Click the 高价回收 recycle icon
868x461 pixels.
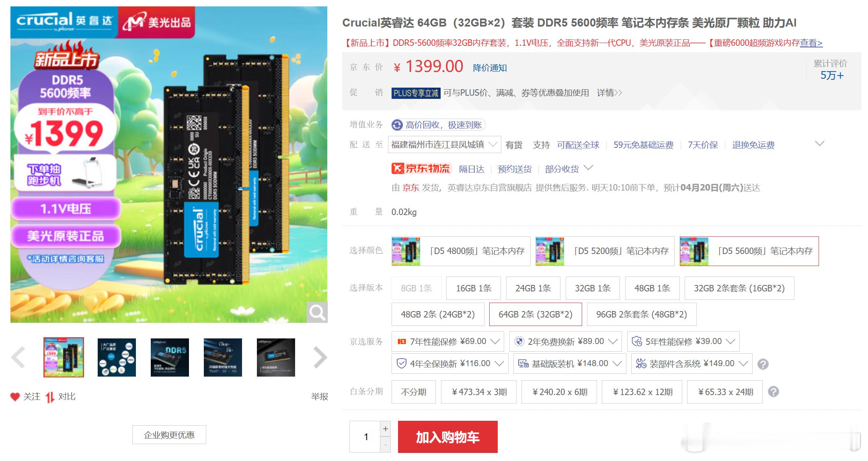click(x=397, y=125)
